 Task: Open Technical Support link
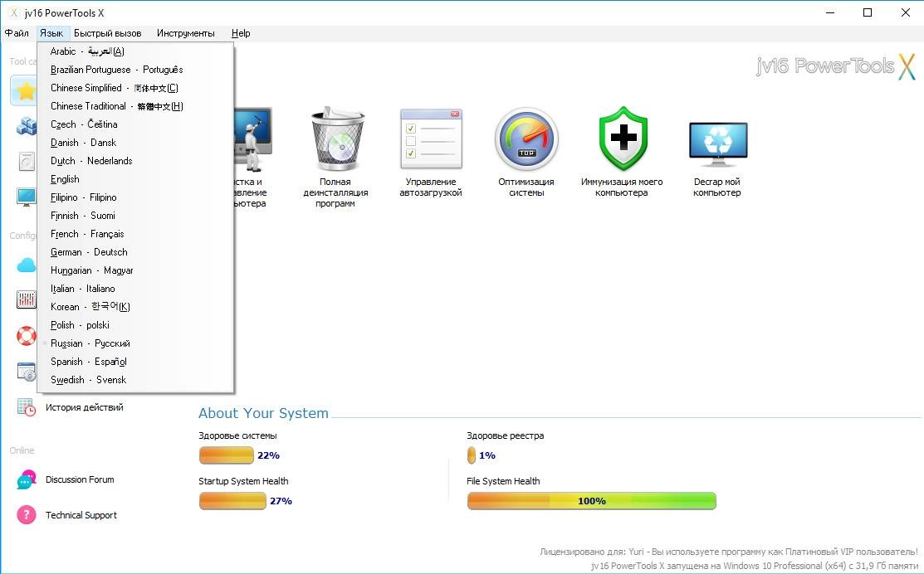pos(81,515)
